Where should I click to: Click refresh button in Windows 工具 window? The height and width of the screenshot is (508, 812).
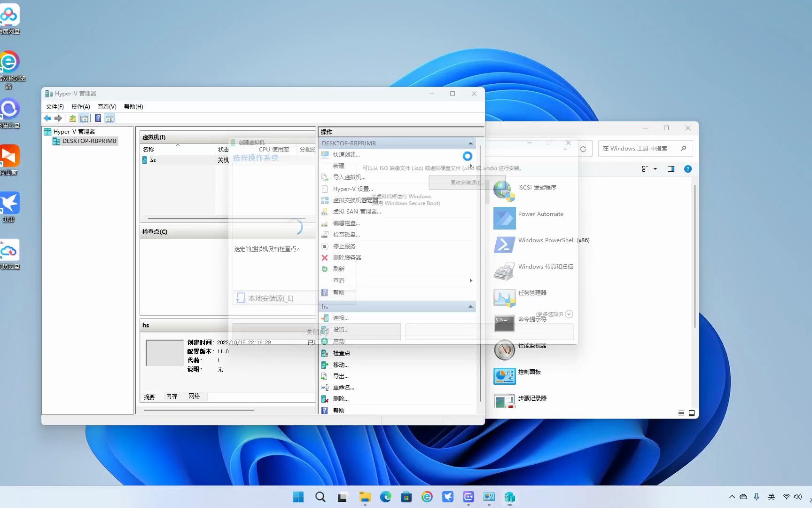pyautogui.click(x=583, y=149)
